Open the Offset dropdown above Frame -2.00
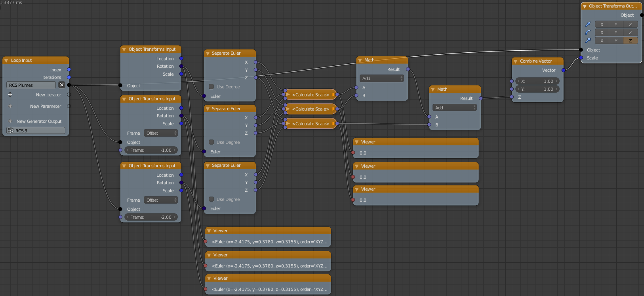Screen dimensions: 644x296 point(161,200)
